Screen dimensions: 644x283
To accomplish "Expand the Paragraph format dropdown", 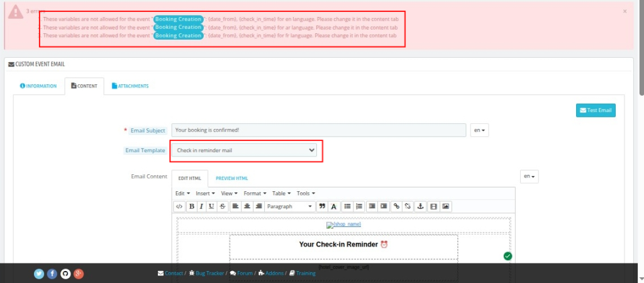I will coord(289,206).
